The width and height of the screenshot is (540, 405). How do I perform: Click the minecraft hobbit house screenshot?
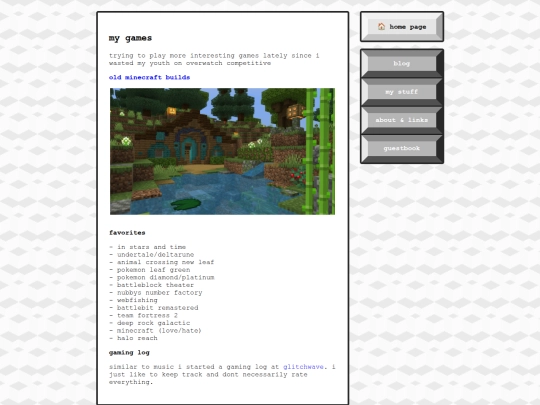[222, 152]
